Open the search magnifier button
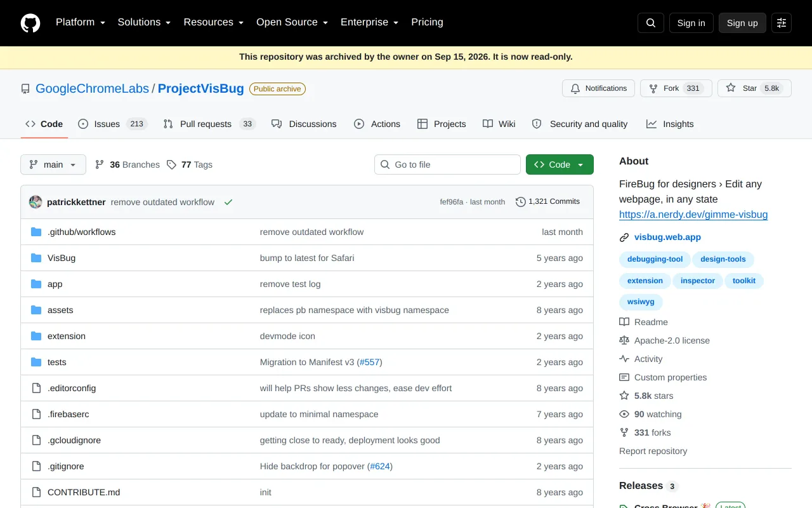812x508 pixels. click(x=651, y=23)
